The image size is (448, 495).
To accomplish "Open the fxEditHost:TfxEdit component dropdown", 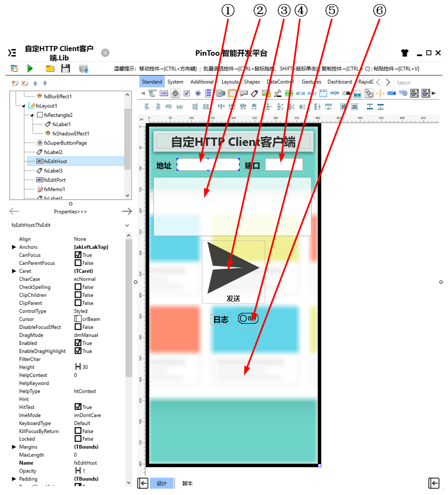I will [127, 226].
